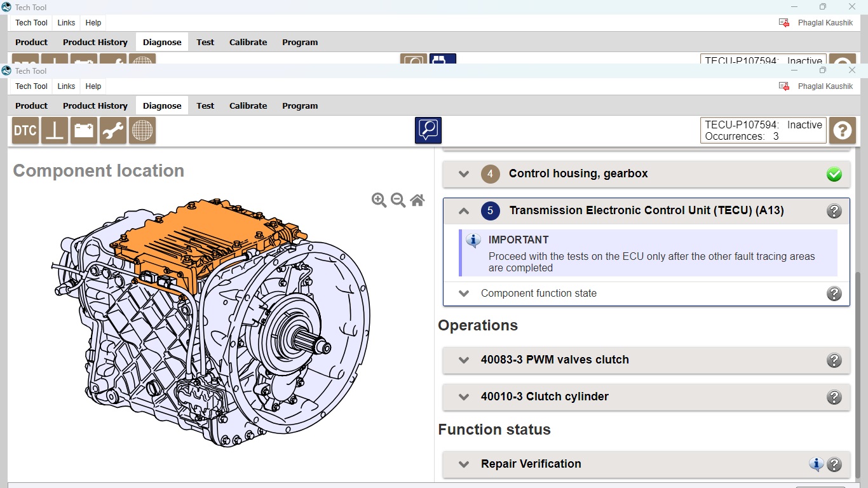The image size is (868, 488).
Task: Zoom in on the component location image
Action: tap(379, 200)
